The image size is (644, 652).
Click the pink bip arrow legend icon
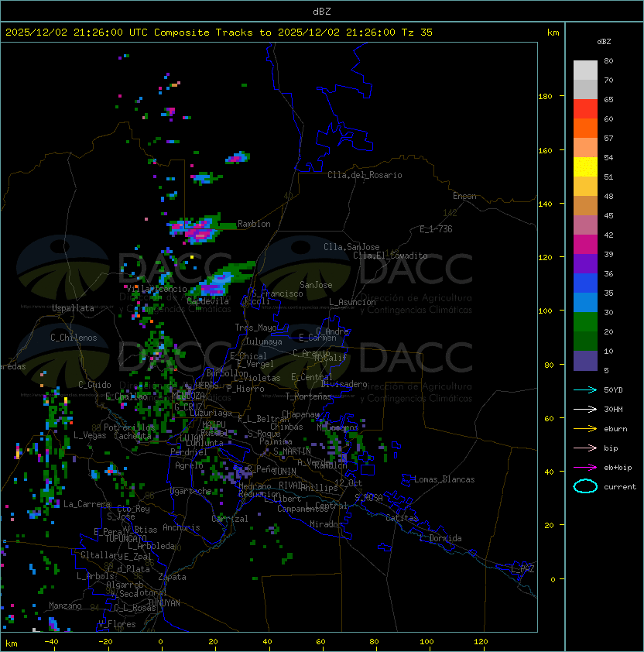click(x=585, y=448)
